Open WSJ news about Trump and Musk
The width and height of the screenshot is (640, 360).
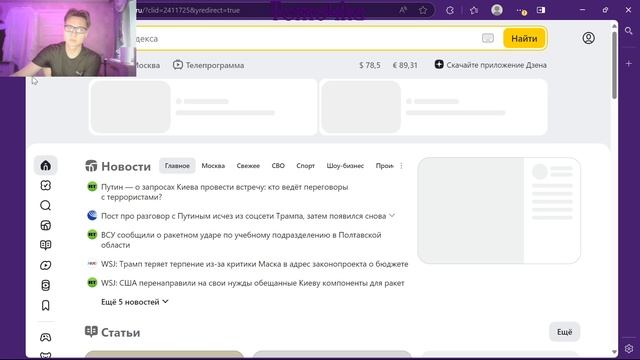click(255, 264)
